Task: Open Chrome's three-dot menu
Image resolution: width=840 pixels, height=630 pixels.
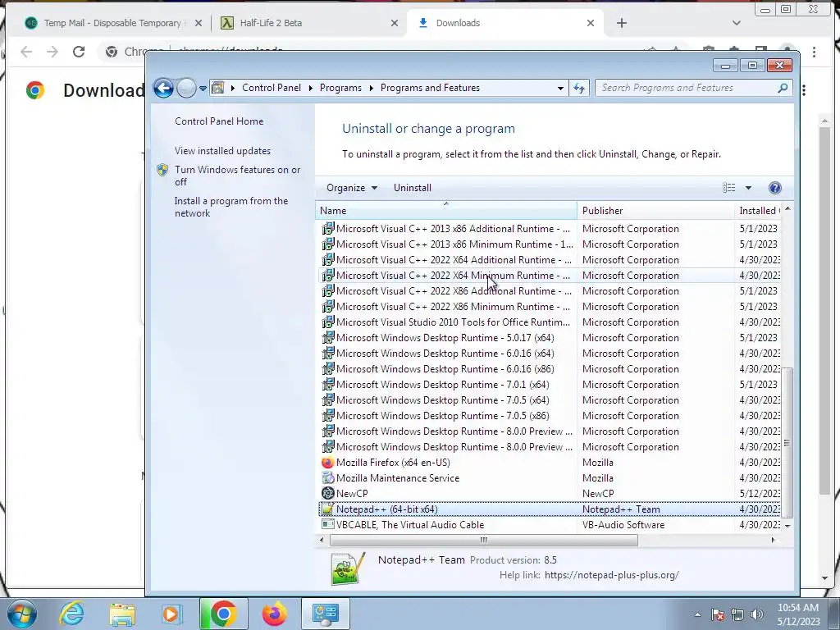Action: [x=815, y=52]
